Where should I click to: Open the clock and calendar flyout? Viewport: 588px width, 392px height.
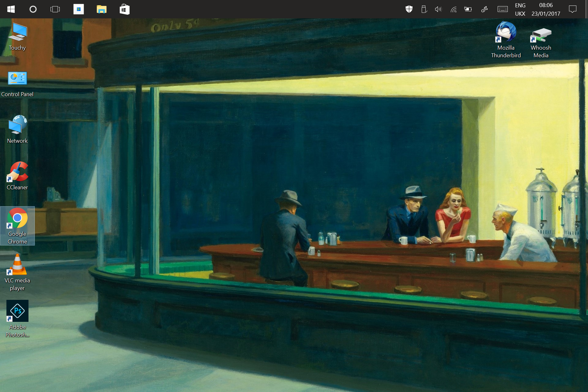(x=546, y=9)
